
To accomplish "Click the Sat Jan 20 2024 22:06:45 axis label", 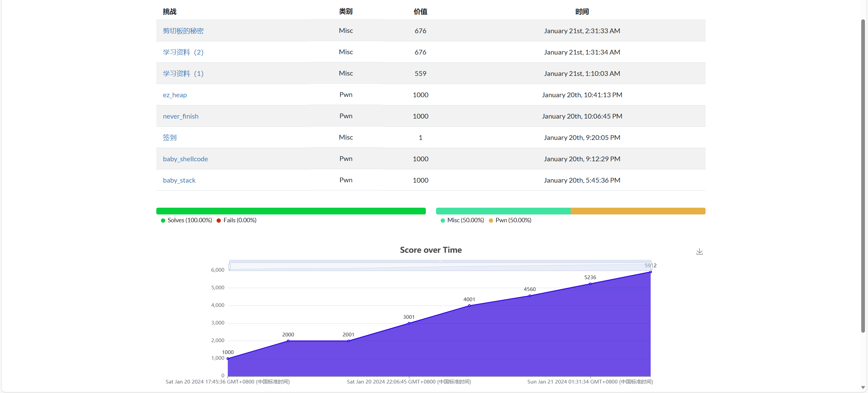I will 409,382.
